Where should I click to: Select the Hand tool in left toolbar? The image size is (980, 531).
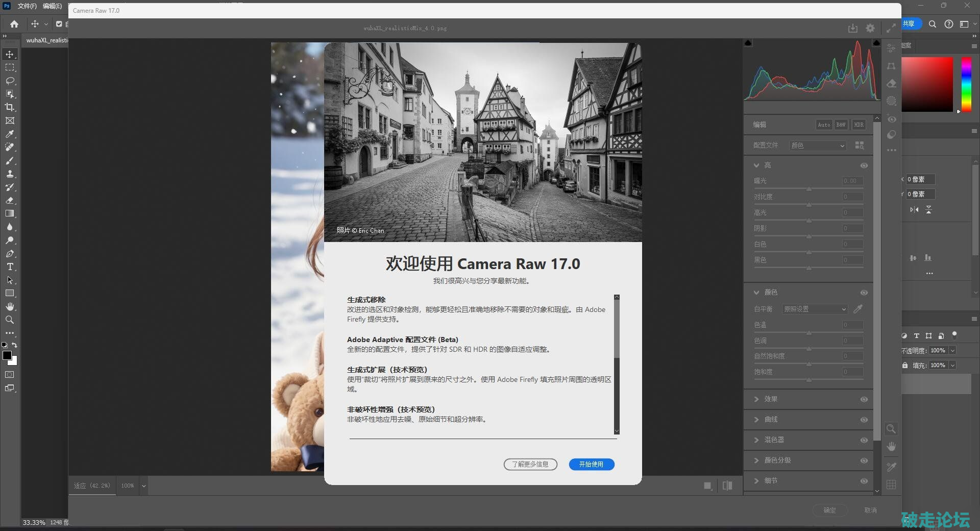click(x=10, y=306)
